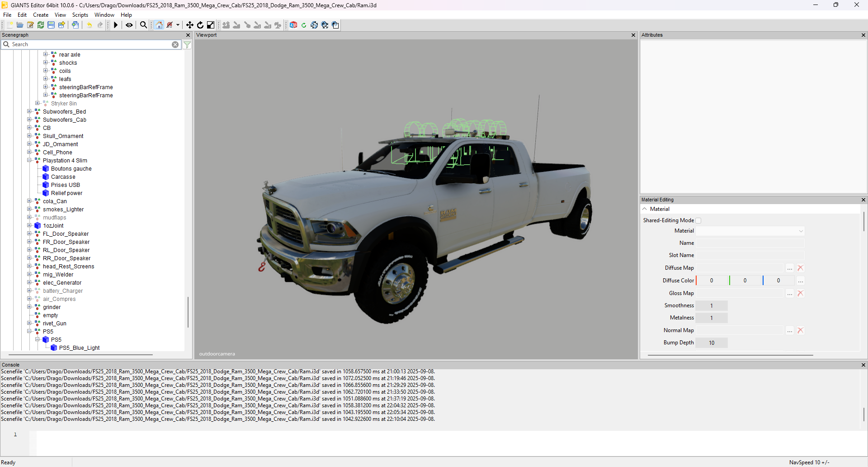Click the green Diffuse Color value

click(x=745, y=281)
